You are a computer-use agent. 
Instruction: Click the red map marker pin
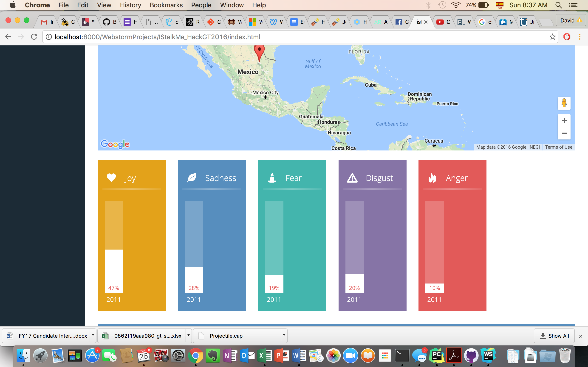pos(259,51)
